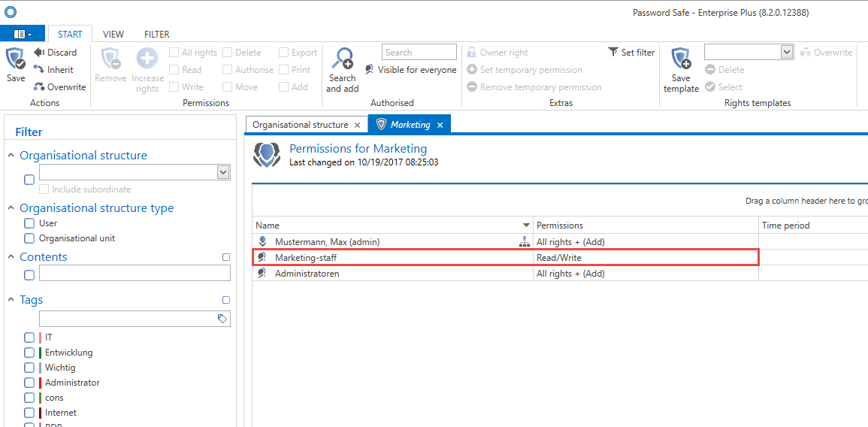Click the tag icon in Tags field
This screenshot has height=427, width=868.
[x=222, y=319]
